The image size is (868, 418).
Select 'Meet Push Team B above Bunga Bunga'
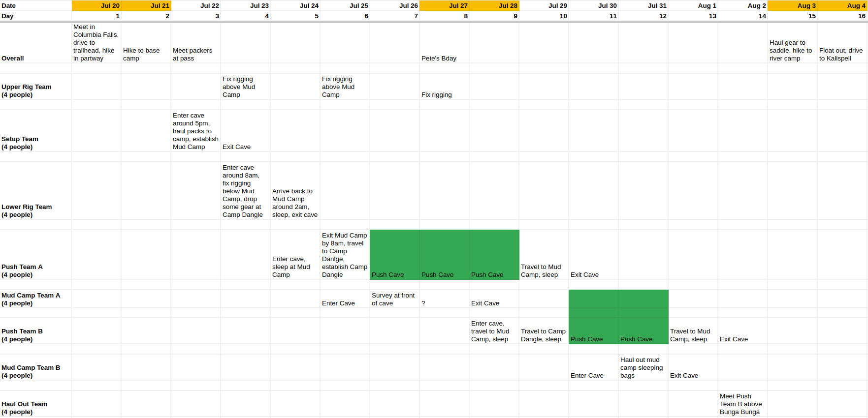743,404
